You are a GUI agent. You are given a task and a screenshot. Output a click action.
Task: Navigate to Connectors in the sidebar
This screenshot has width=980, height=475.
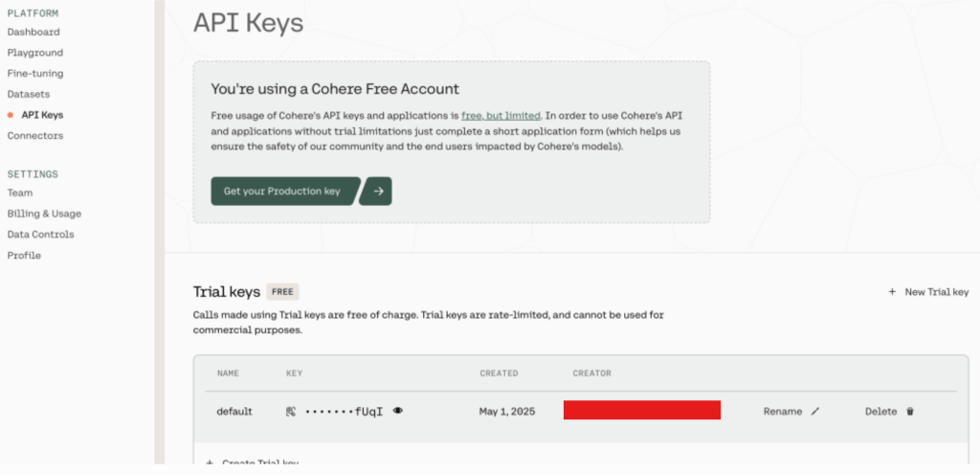pyautogui.click(x=35, y=136)
